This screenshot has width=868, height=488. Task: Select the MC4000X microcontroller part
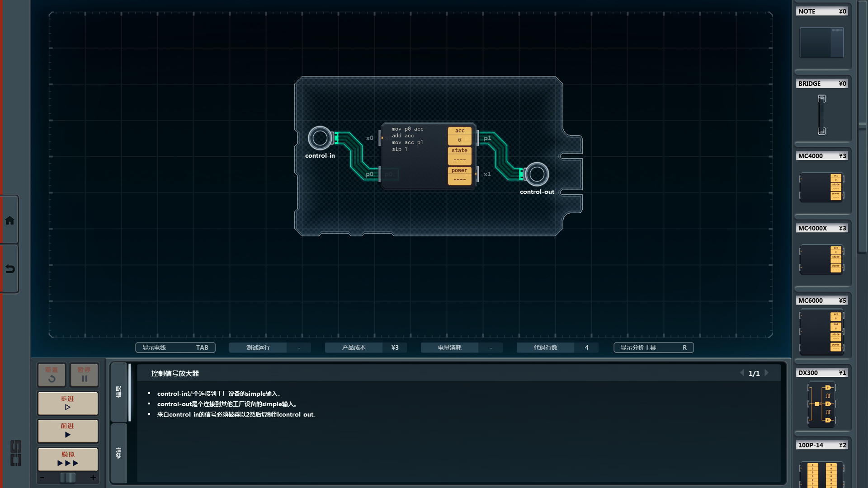click(821, 259)
